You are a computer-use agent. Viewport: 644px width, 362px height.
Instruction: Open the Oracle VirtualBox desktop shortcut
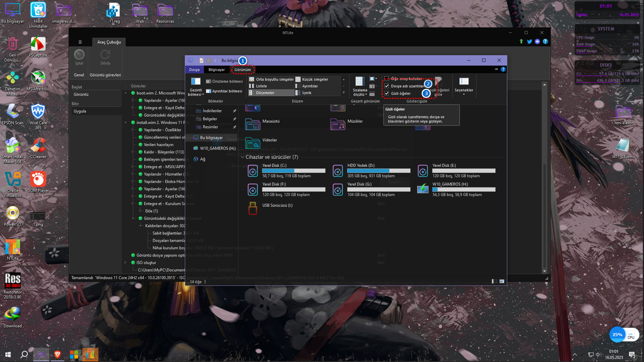point(13,184)
